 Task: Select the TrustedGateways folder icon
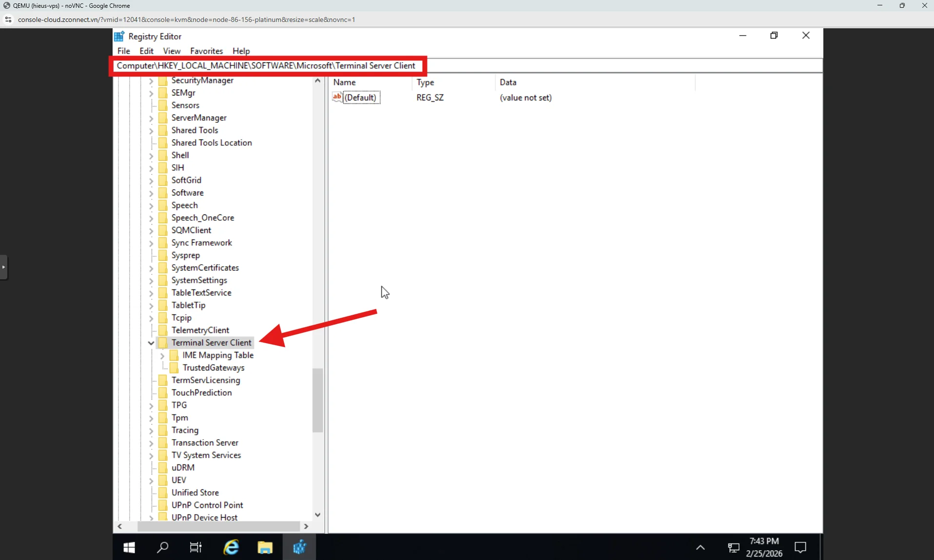pyautogui.click(x=174, y=367)
